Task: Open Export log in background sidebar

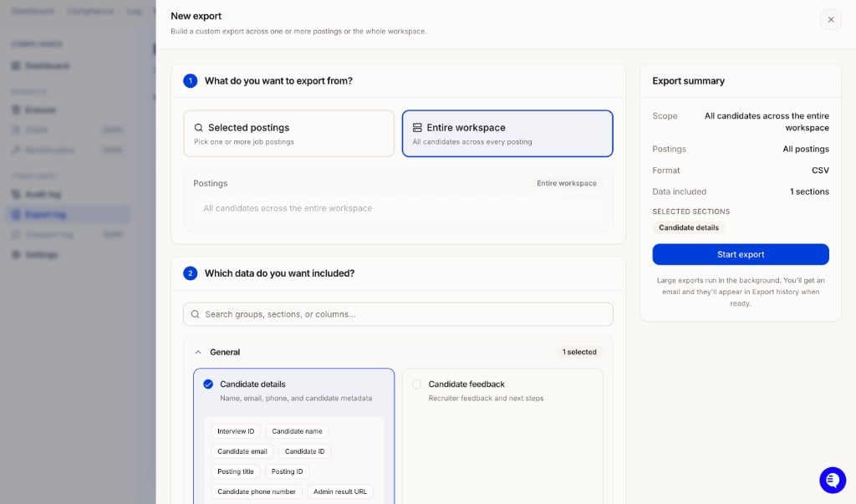Action: point(69,215)
